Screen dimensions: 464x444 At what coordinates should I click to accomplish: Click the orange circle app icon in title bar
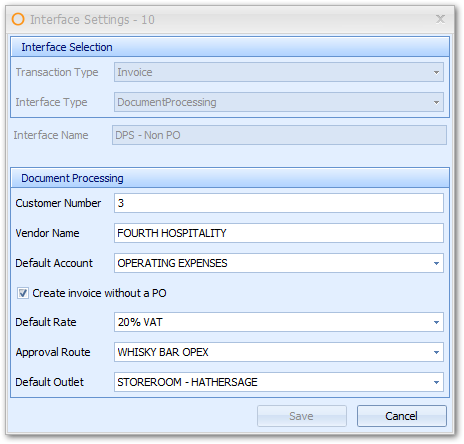18,19
